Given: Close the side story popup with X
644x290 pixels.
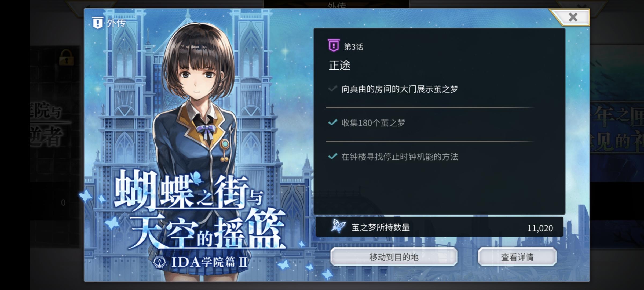Looking at the screenshot, I should coord(573,17).
